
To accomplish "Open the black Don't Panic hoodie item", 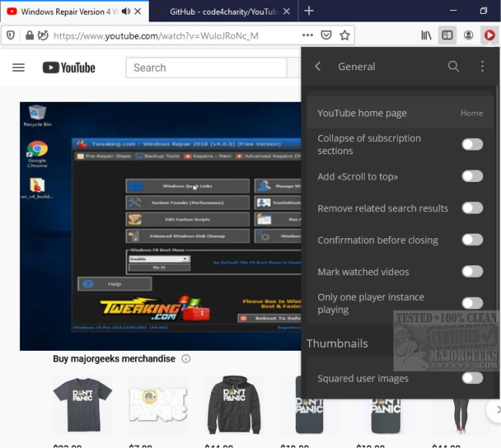I will point(234,405).
